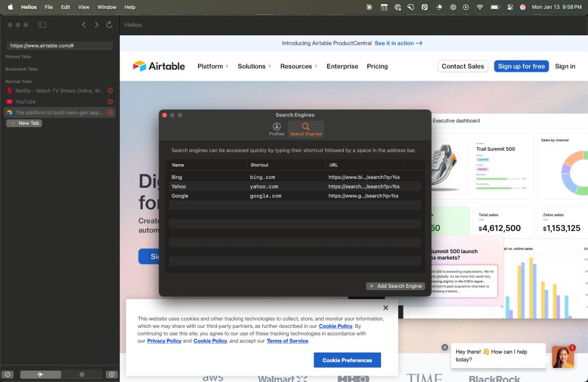Select the Bing search engine row
588x382 pixels.
[295, 177]
